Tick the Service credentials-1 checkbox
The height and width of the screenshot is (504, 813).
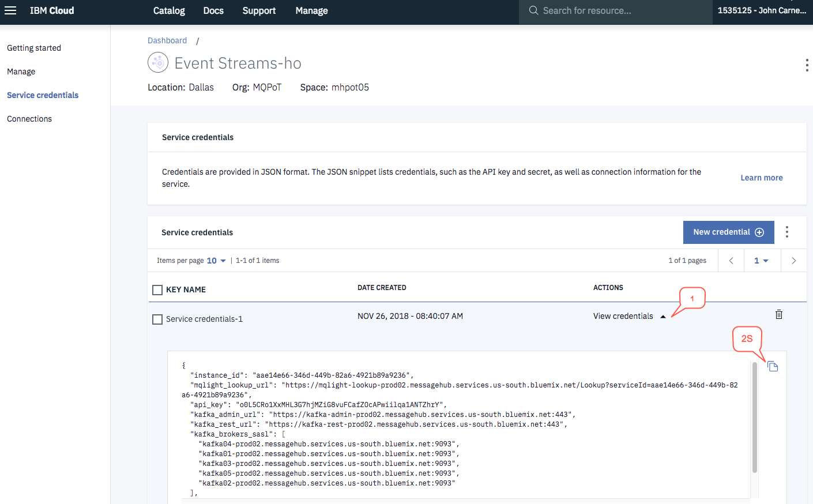tap(157, 319)
